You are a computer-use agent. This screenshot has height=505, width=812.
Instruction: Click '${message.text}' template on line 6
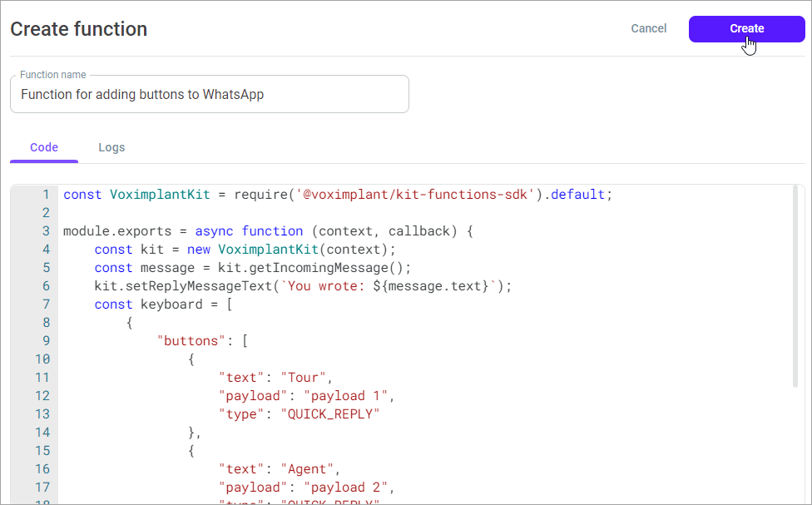[431, 286]
